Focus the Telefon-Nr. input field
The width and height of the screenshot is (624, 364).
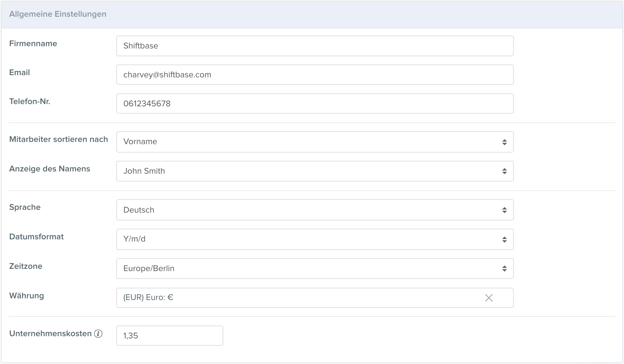pyautogui.click(x=315, y=104)
